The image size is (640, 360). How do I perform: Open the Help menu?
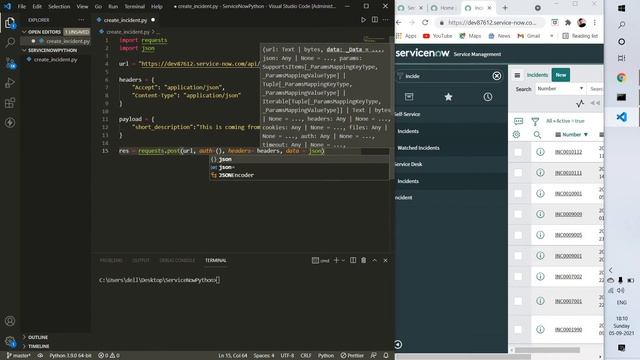(x=157, y=7)
